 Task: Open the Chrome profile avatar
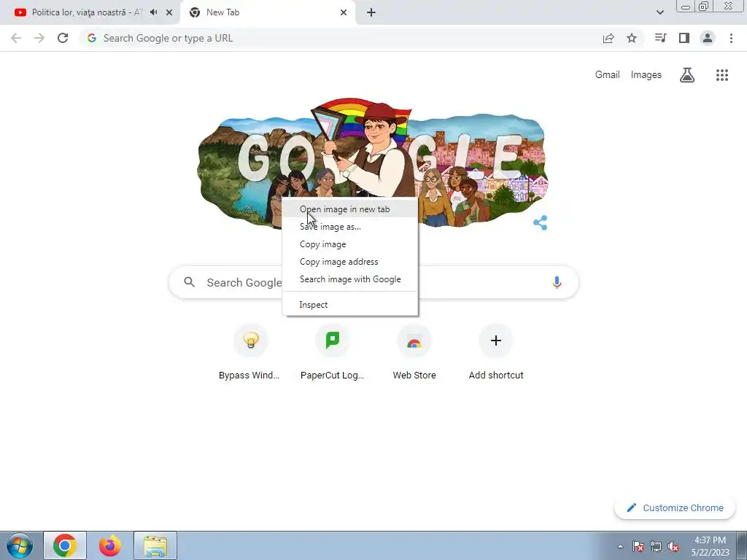click(x=708, y=38)
